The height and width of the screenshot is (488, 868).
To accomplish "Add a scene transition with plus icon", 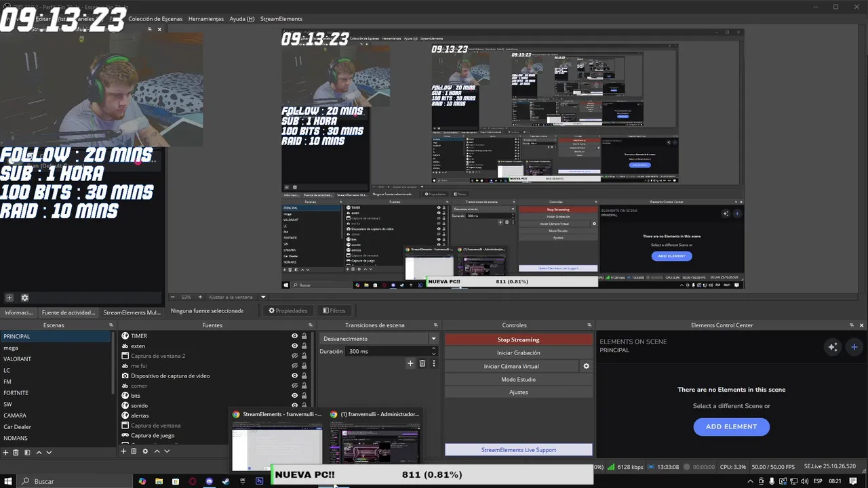I will (410, 363).
